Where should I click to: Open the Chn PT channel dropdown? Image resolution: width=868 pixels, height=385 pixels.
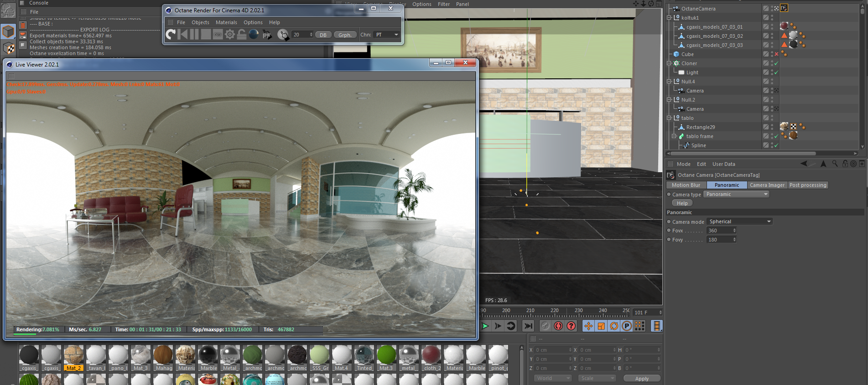tap(386, 35)
